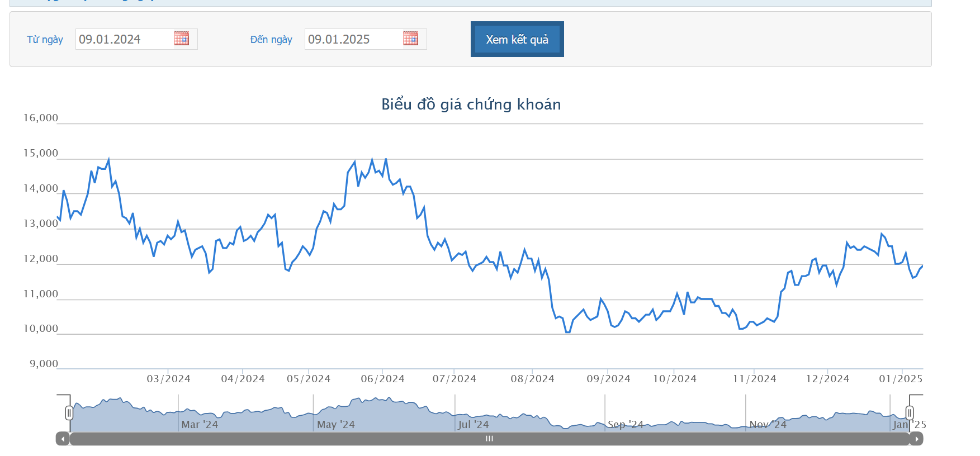Select Sep '24 in the navigator
The width and height of the screenshot is (980, 456).
(626, 425)
